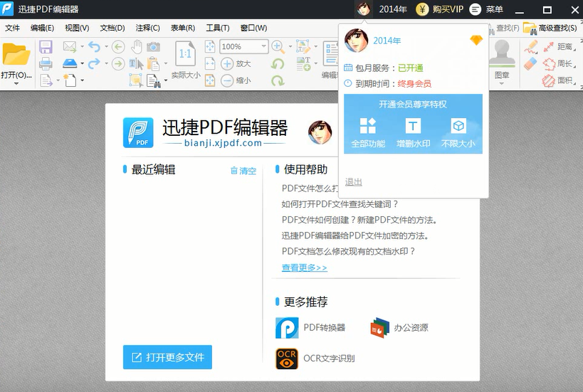583x392 pixels.
Task: Open the OCR文字识别 recommendation
Action: 315,358
